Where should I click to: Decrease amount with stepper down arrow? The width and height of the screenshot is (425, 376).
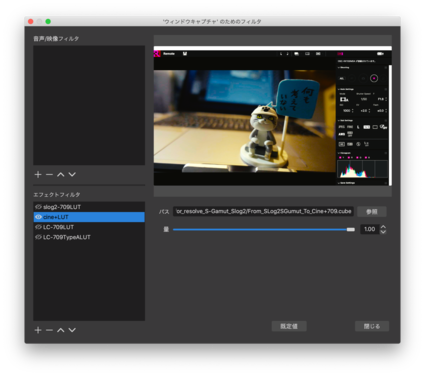(x=383, y=232)
